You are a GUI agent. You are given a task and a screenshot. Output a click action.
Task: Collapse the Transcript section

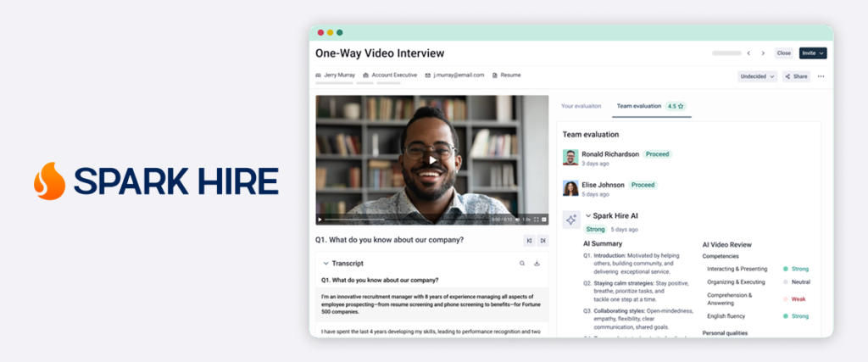click(326, 264)
